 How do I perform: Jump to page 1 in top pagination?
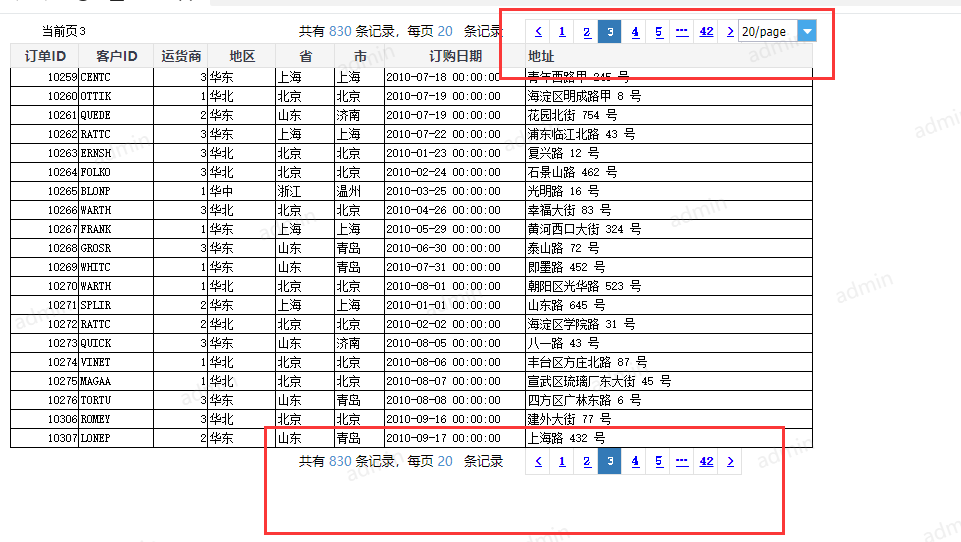[562, 31]
